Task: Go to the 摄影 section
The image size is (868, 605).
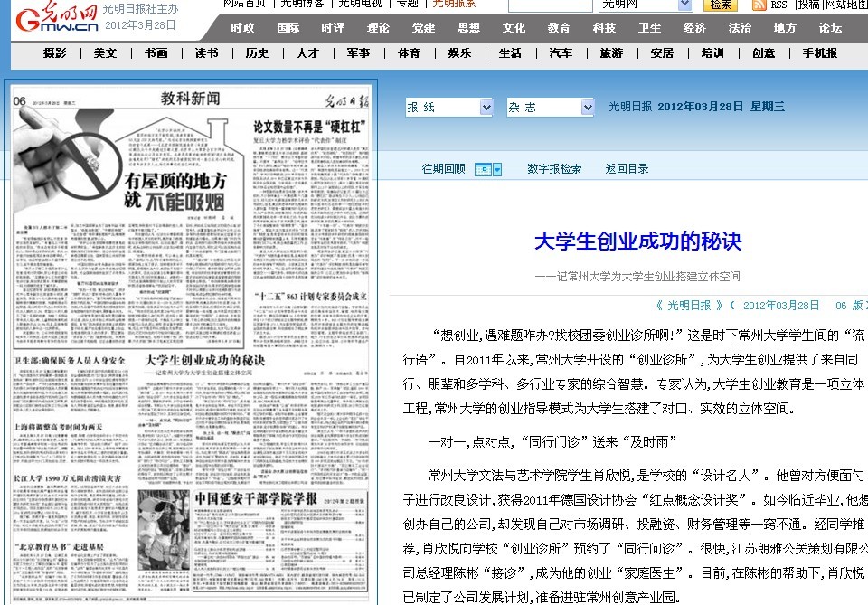Action: click(54, 53)
